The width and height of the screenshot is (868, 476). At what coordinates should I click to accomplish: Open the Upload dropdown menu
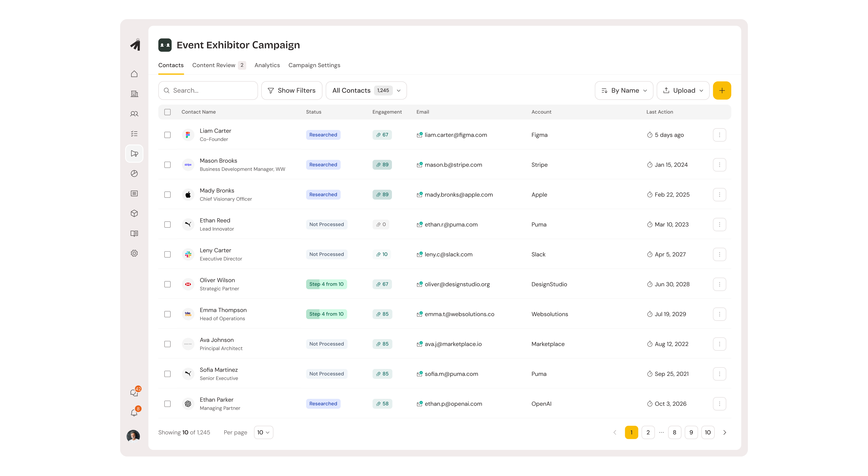coord(683,90)
